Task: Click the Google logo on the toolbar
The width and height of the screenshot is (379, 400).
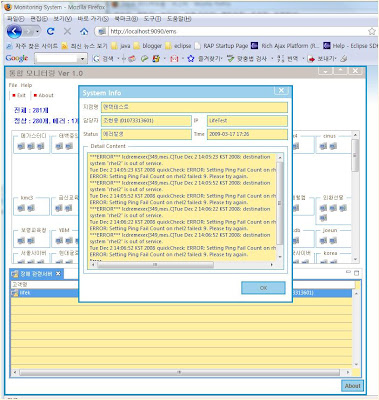Action: (x=17, y=58)
